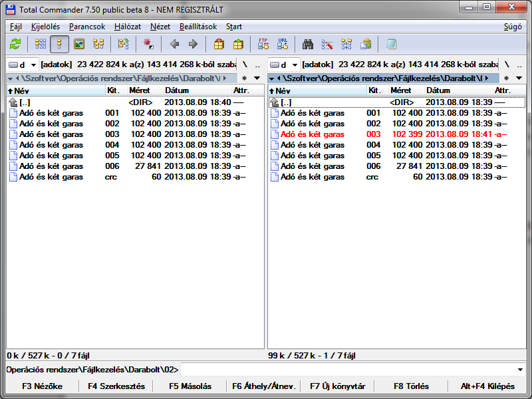This screenshot has width=532, height=399.
Task: Sort right panel by Dátum column
Action: [459, 90]
